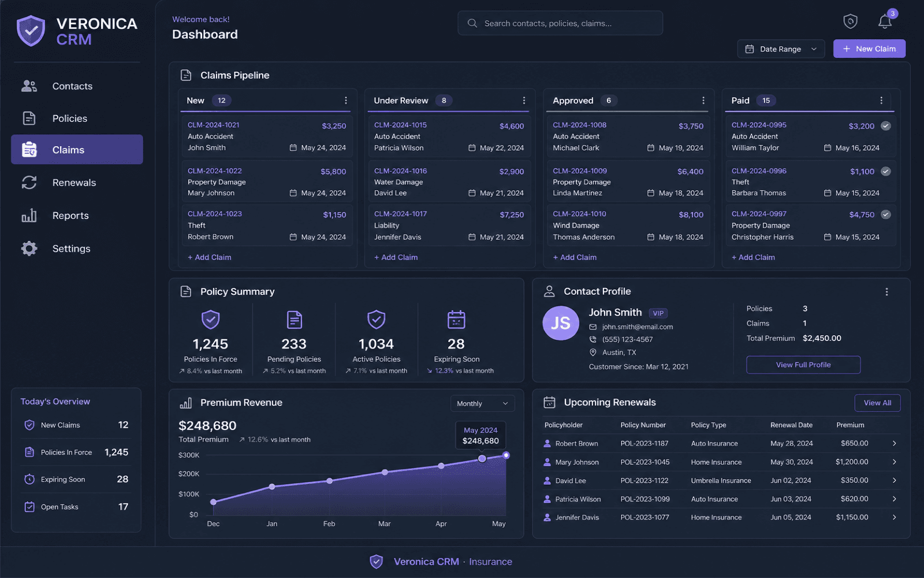Open notifications bell with 3 badge
Image resolution: width=924 pixels, height=578 pixels.
(x=885, y=21)
